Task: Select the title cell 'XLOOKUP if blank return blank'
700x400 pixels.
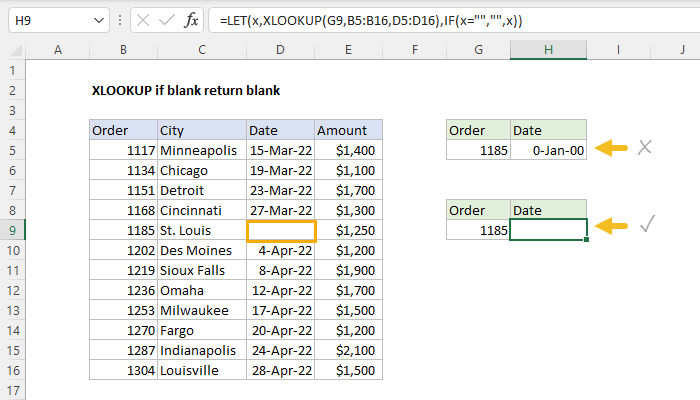Action: point(185,90)
